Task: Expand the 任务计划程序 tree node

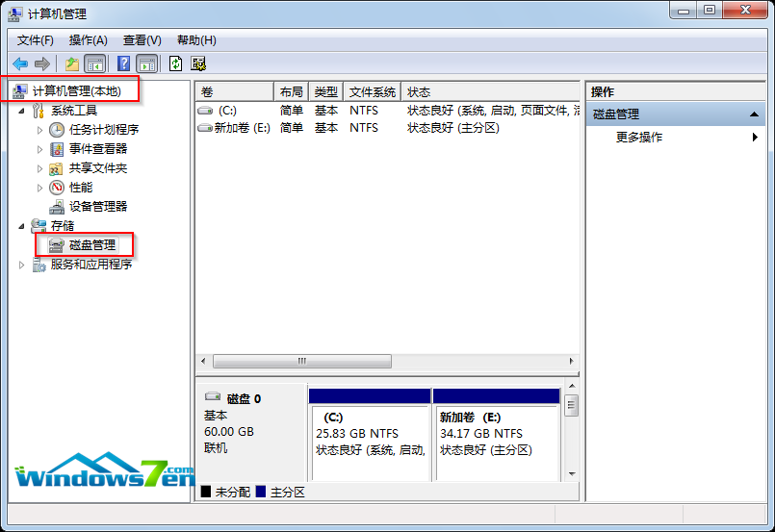Action: [x=39, y=130]
